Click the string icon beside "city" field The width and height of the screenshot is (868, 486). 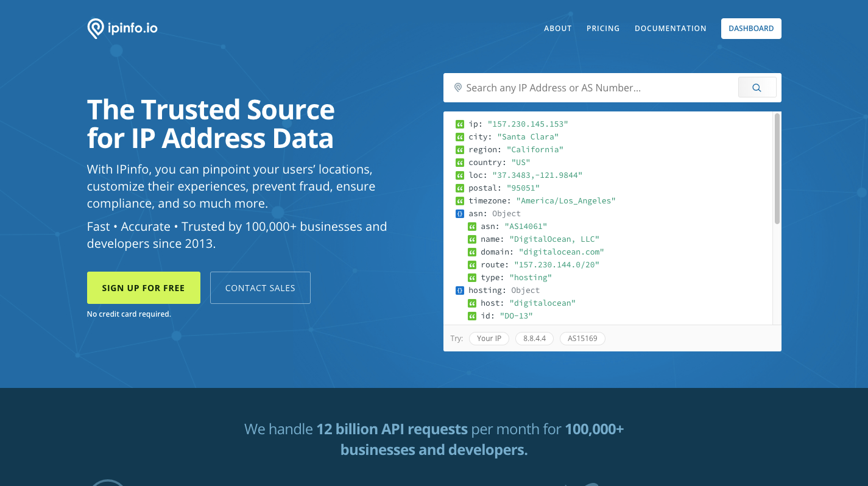[x=460, y=137]
